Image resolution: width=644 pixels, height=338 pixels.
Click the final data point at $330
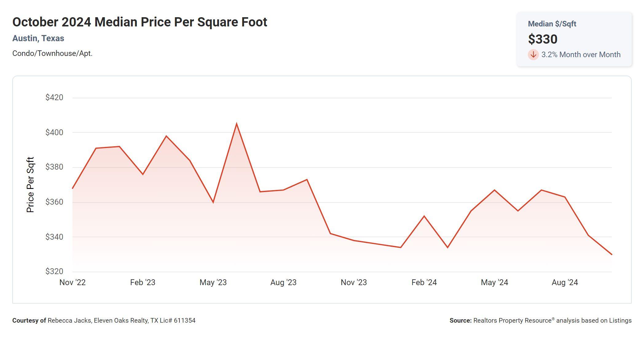tap(611, 254)
